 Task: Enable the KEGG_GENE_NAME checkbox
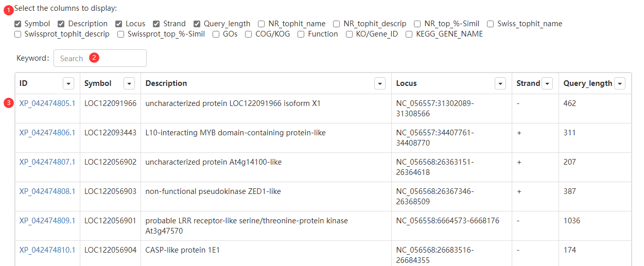point(409,34)
